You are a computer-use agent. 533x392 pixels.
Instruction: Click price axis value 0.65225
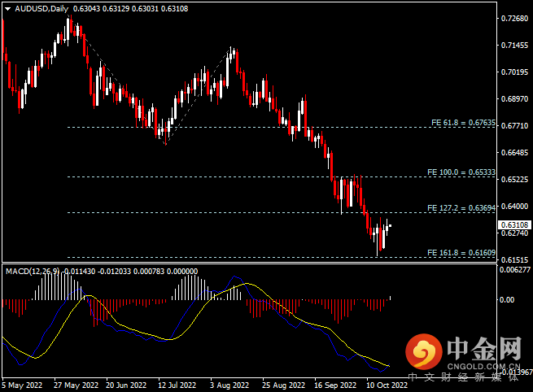pos(515,180)
